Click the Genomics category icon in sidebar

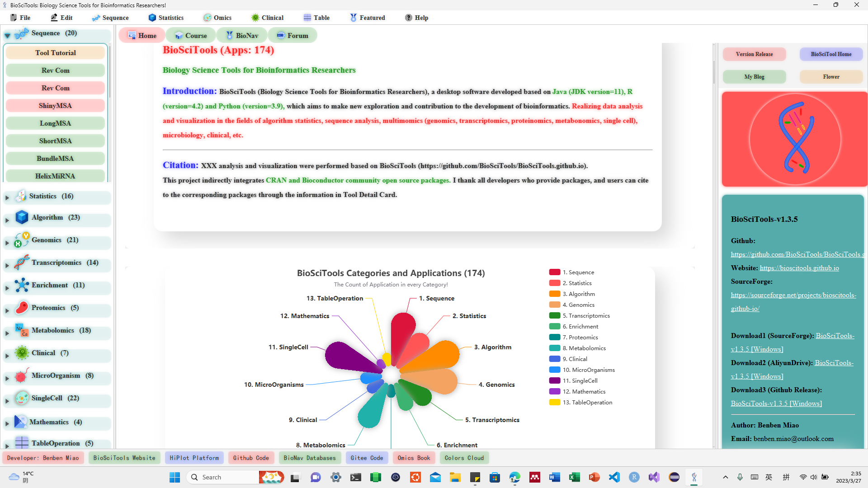coord(21,240)
